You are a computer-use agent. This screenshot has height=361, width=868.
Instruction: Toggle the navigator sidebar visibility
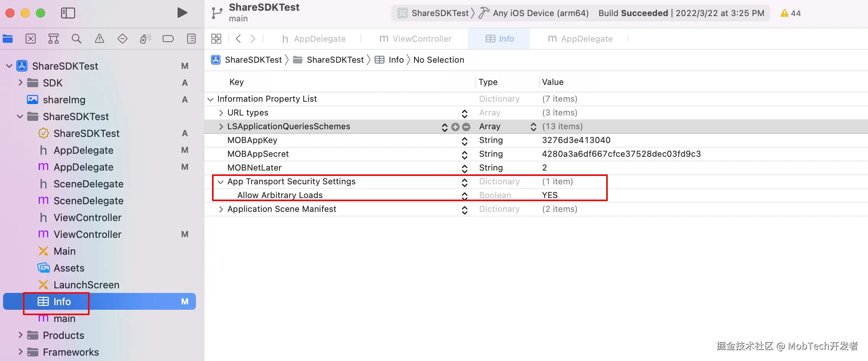pyautogui.click(x=68, y=13)
